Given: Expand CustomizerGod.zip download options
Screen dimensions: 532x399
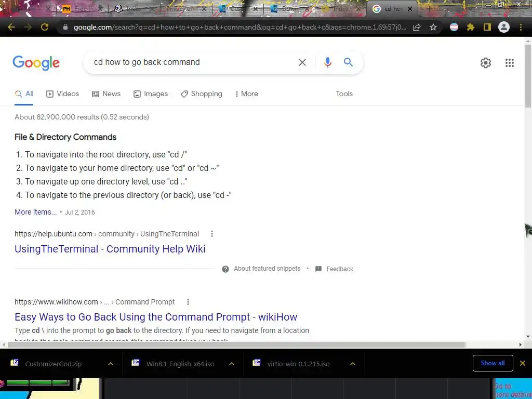Looking at the screenshot, I should click(x=111, y=364).
